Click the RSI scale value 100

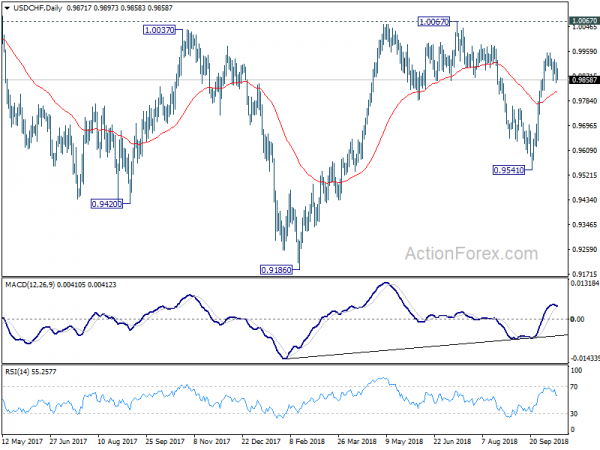pos(576,370)
